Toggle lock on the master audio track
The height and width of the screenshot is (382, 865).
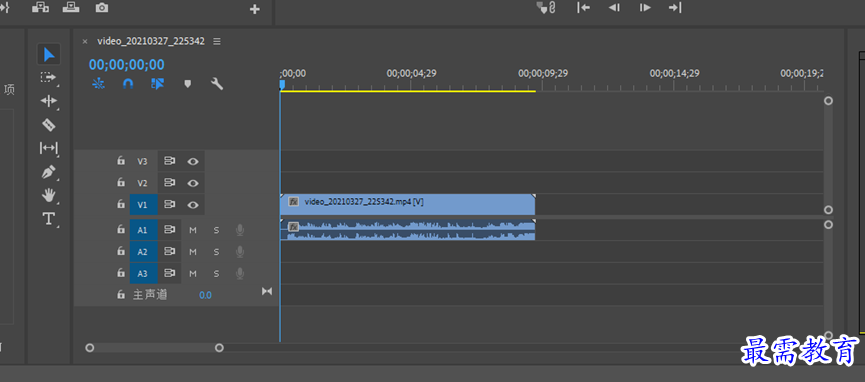[x=121, y=295]
